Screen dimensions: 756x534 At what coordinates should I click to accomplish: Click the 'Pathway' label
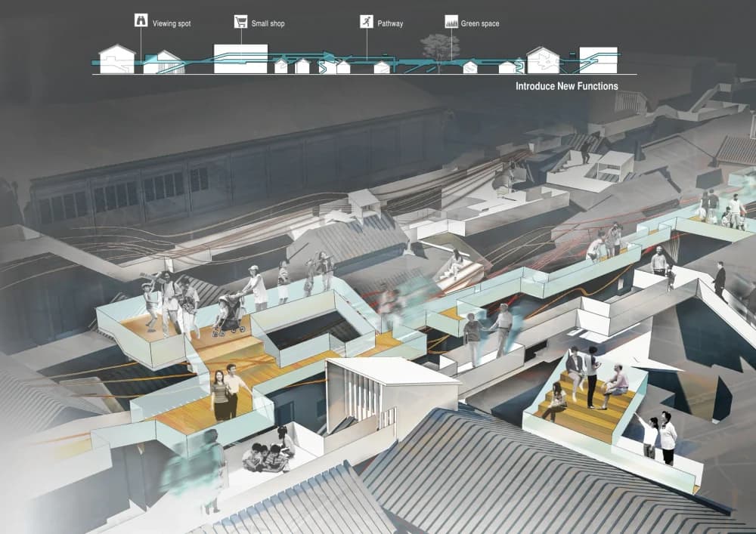click(x=390, y=23)
